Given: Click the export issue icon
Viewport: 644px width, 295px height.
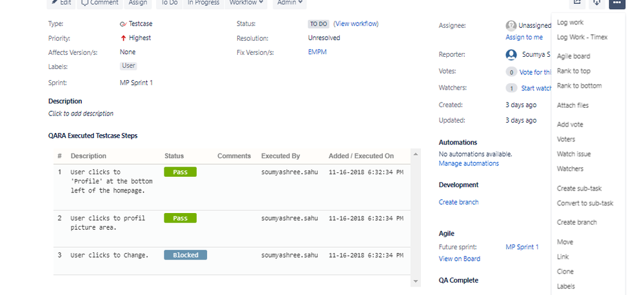Looking at the screenshot, I should tap(597, 3).
